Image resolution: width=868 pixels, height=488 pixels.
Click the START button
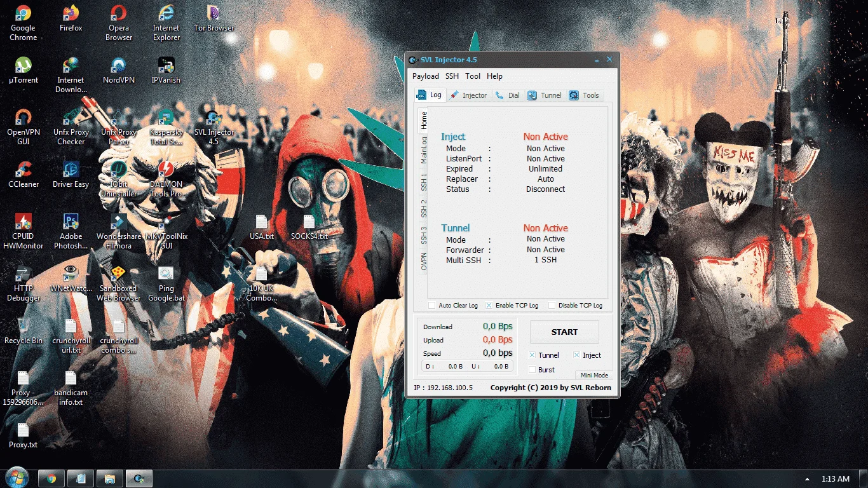[564, 332]
